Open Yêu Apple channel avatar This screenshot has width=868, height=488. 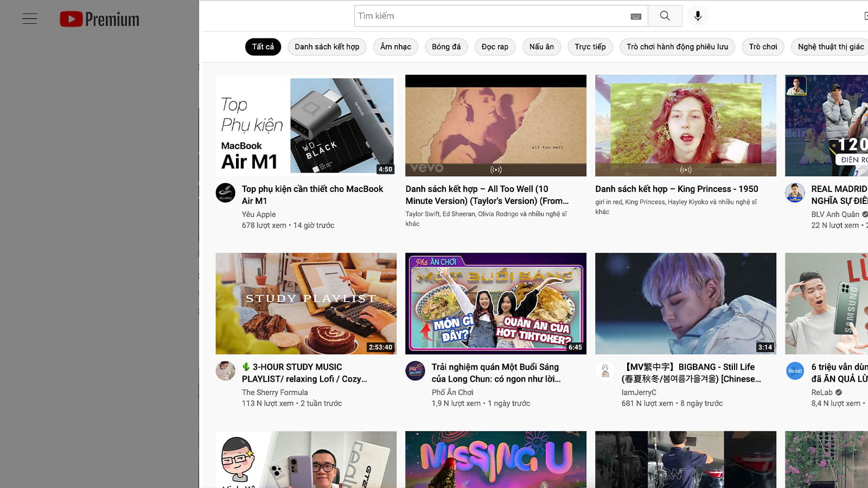pyautogui.click(x=226, y=193)
